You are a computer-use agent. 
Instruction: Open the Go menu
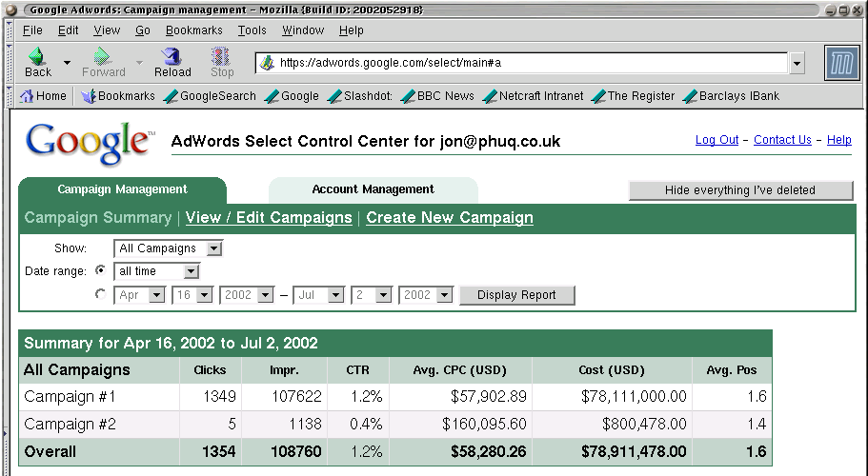click(x=142, y=30)
